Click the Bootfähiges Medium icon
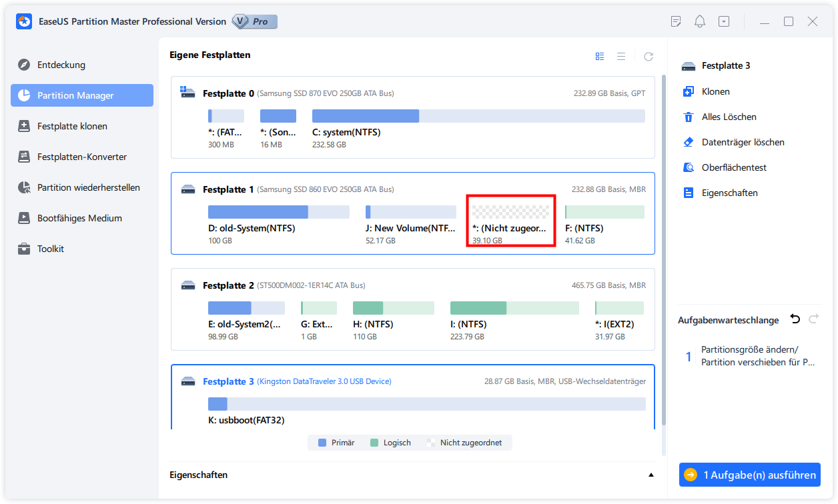This screenshot has width=838, height=504. tap(24, 218)
